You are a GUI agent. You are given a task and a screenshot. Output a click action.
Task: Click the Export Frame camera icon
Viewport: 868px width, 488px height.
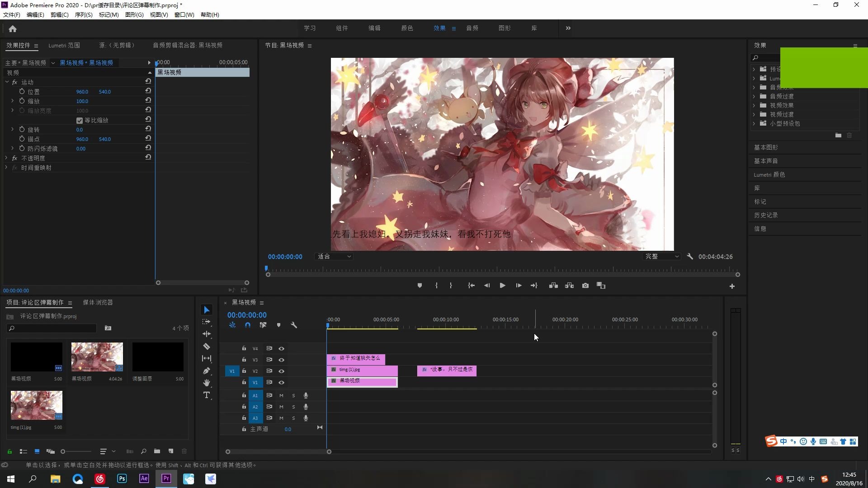tap(585, 286)
